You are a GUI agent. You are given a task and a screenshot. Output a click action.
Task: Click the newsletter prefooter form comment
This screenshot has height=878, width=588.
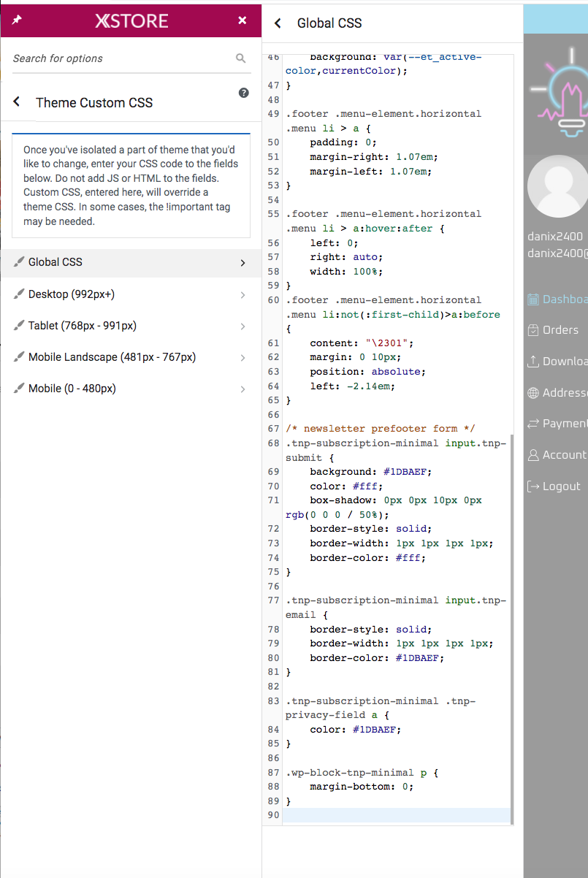[x=381, y=429]
